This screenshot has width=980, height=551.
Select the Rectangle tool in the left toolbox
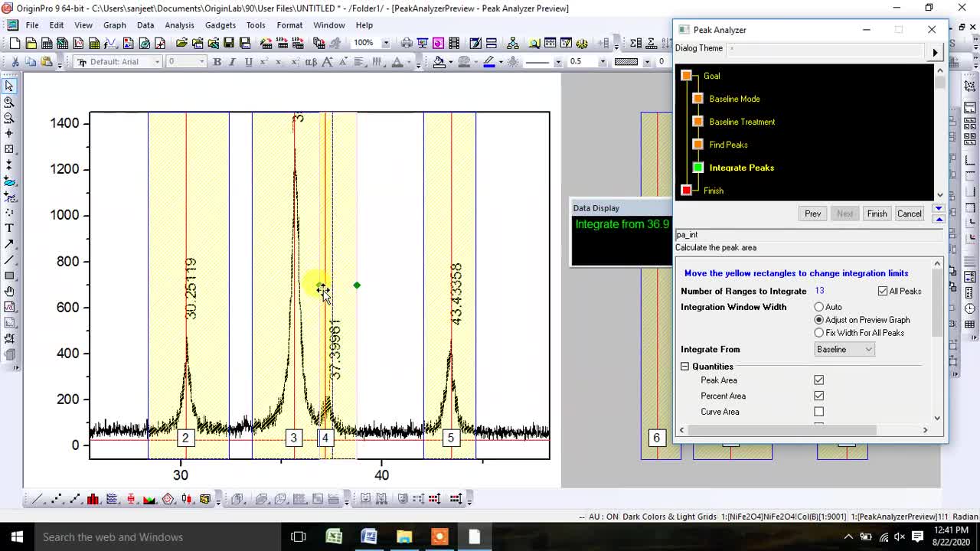coord(9,275)
